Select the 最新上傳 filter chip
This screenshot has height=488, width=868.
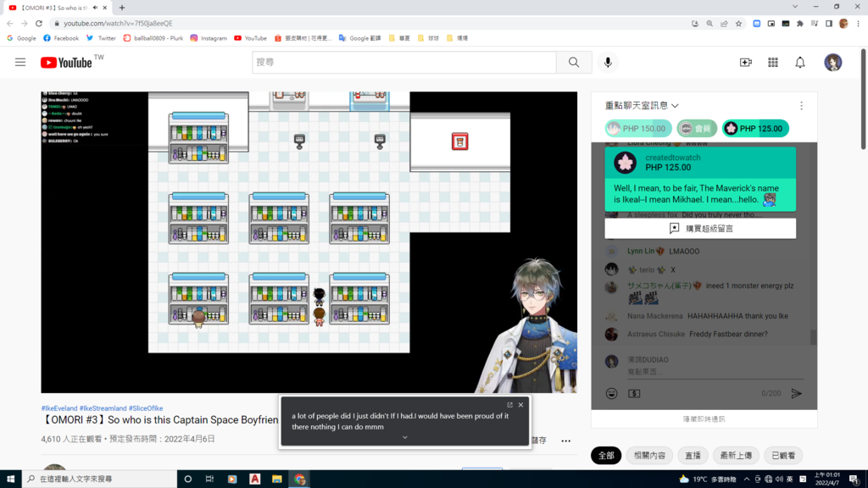(x=737, y=456)
